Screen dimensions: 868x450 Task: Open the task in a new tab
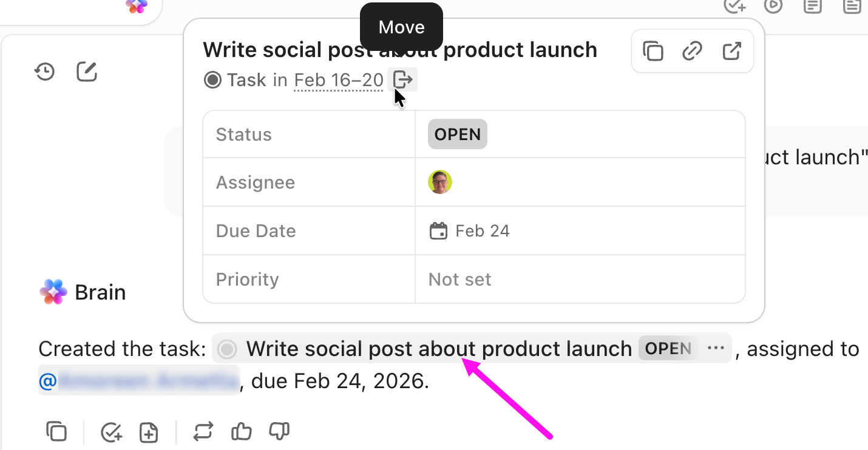[x=732, y=51]
